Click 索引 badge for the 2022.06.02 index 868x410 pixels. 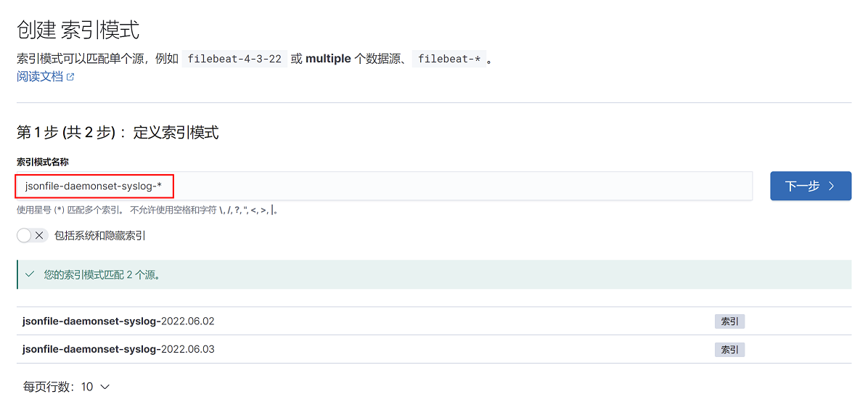coord(729,321)
